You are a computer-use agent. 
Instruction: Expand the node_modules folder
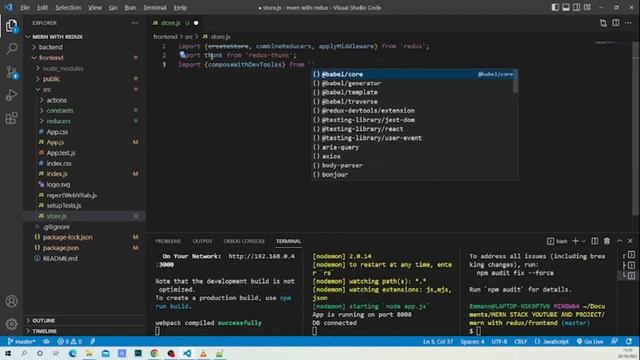(x=63, y=68)
